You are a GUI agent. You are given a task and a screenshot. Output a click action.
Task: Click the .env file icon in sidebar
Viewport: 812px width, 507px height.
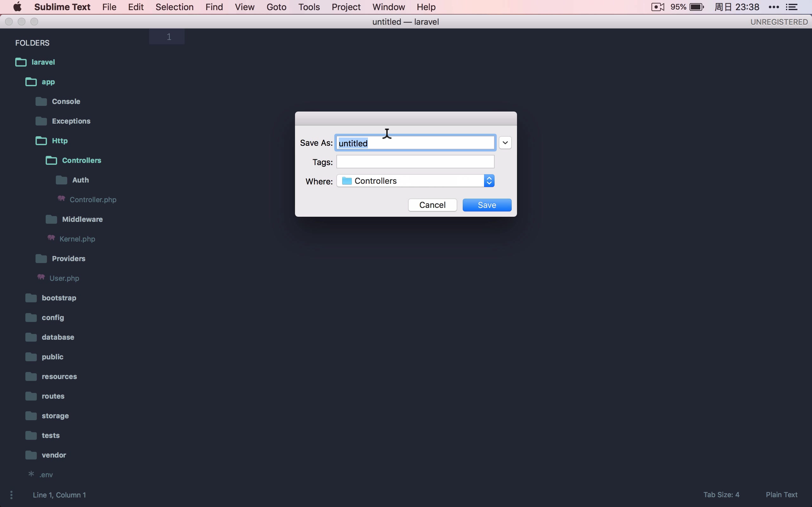click(30, 474)
